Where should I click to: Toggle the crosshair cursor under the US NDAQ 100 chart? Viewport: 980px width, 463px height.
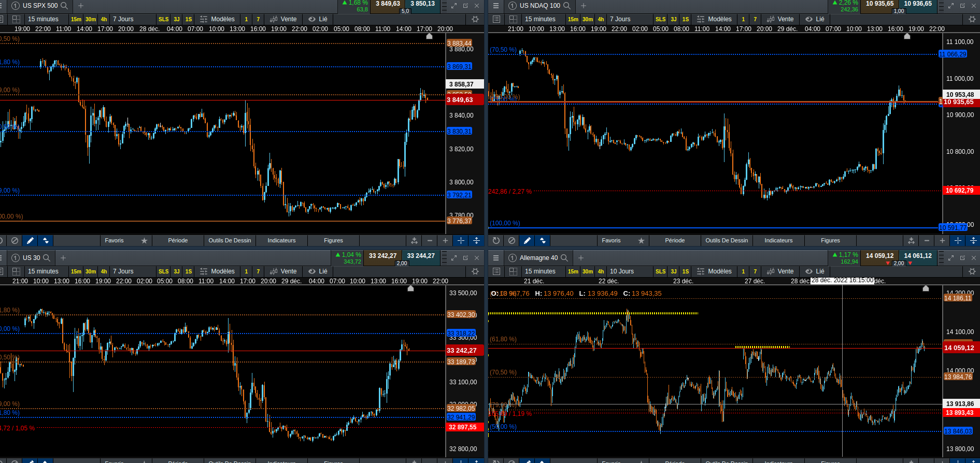click(x=958, y=240)
